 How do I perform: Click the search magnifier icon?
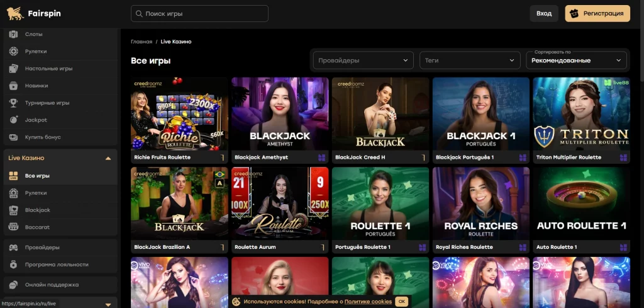139,14
